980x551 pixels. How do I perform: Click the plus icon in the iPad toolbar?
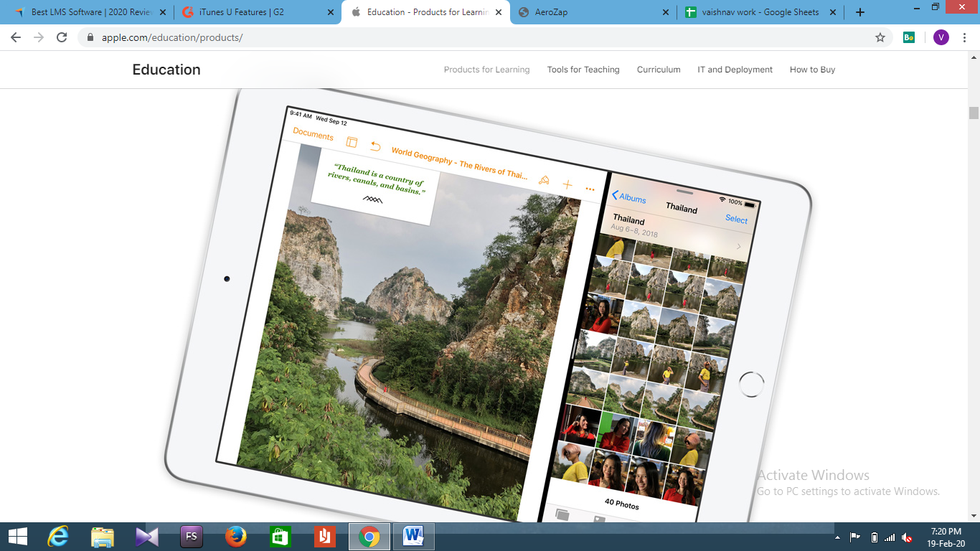[567, 185]
